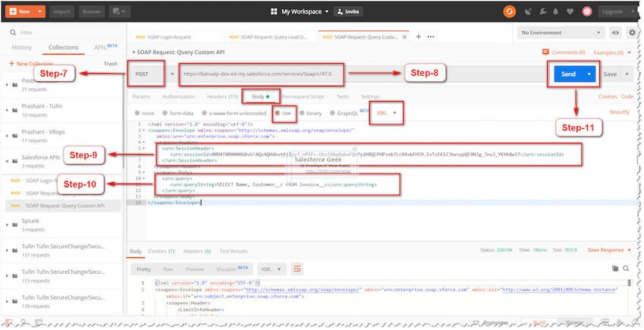Open the Cookies link near Code

click(608, 96)
